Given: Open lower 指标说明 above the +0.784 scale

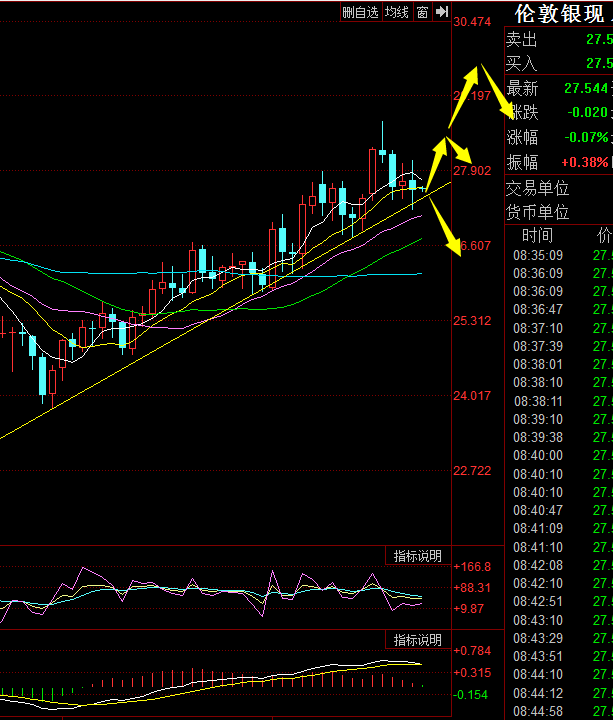Looking at the screenshot, I should pos(418,640).
